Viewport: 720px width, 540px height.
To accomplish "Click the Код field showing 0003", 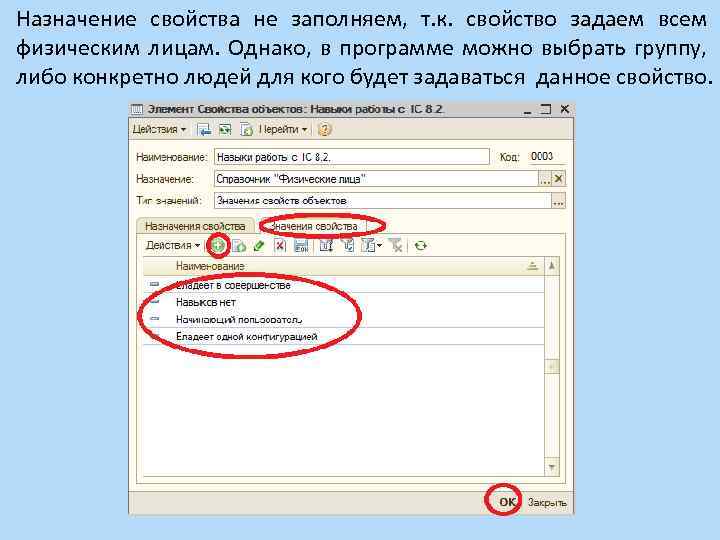I will coord(546,157).
